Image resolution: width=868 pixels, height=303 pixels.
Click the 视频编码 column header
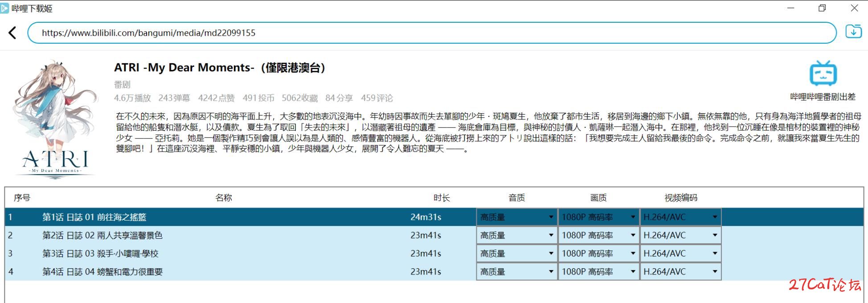[x=681, y=198]
